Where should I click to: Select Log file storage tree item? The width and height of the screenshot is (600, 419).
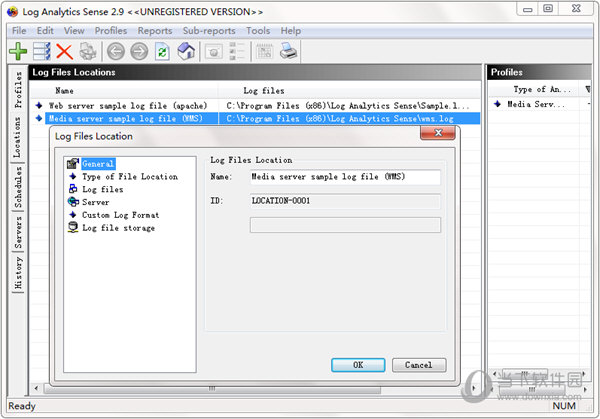[119, 228]
